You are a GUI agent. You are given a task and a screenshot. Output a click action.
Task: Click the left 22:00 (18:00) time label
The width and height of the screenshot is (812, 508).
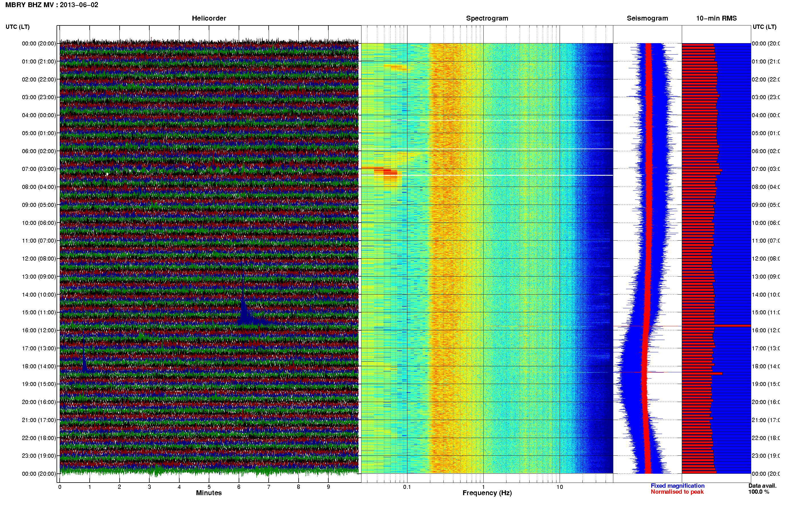click(39, 438)
